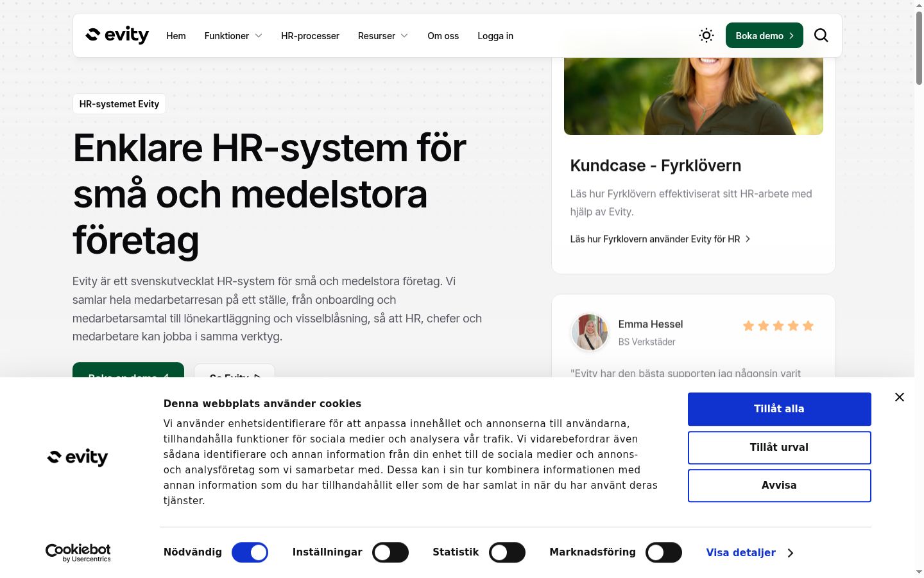Screen dimensions: 924x578
Task: Expand the Resurser dropdown menu
Action: pos(383,36)
